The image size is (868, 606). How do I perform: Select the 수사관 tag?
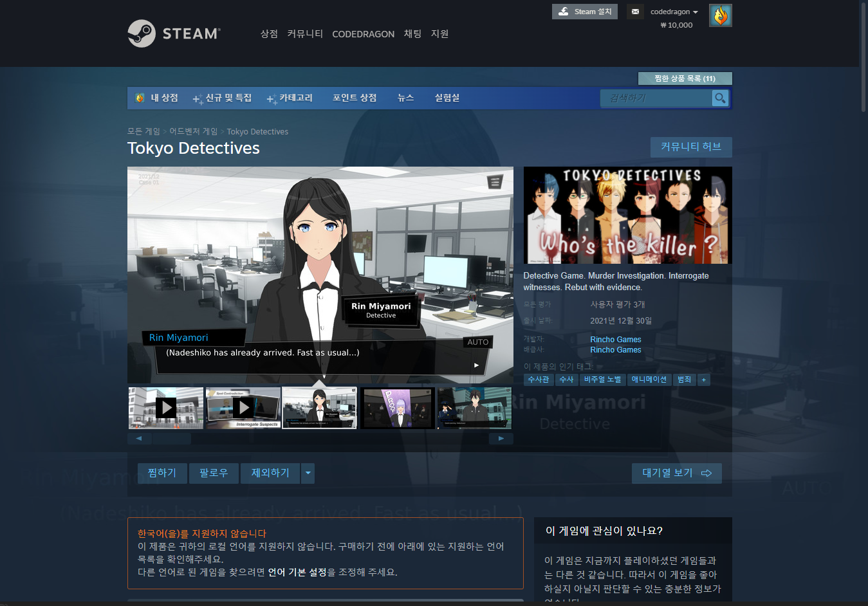[539, 380]
